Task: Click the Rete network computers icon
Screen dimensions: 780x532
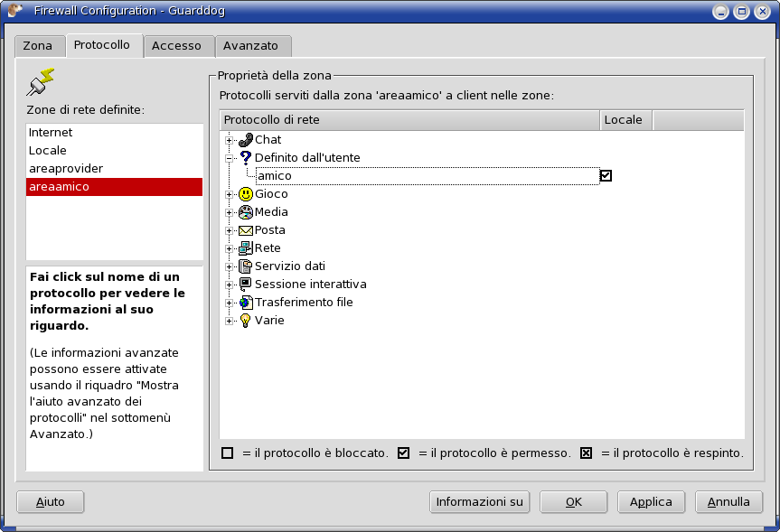Action: point(245,248)
